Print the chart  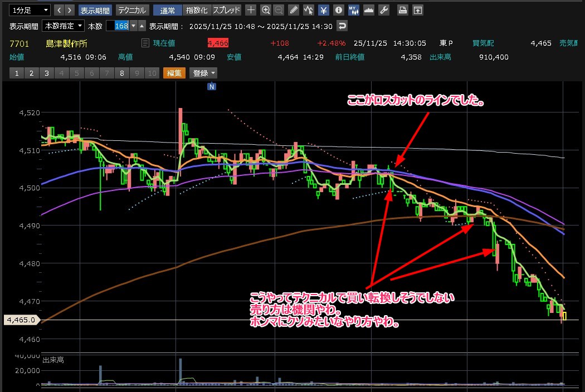click(x=403, y=10)
